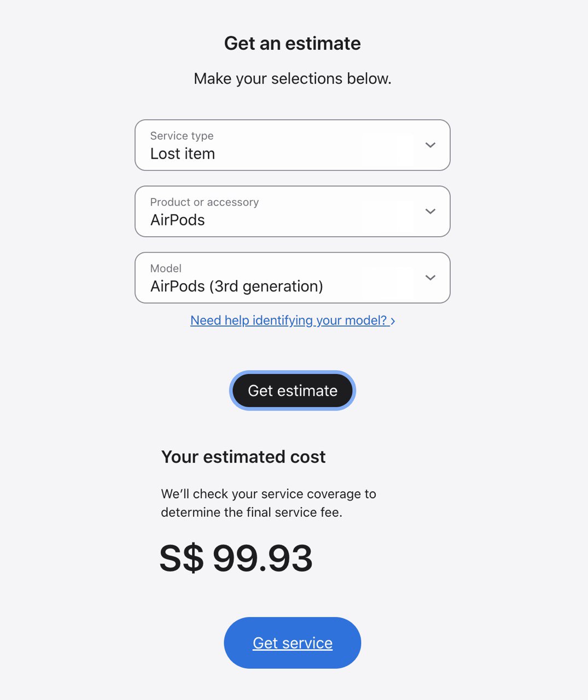The width and height of the screenshot is (588, 700).
Task: Click the 'Make your selections below' text
Action: click(292, 79)
